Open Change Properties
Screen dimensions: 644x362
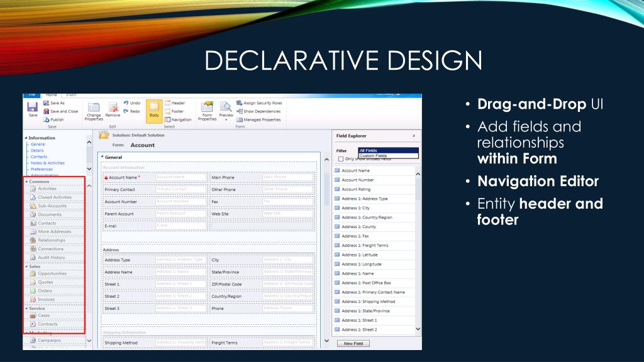(94, 112)
